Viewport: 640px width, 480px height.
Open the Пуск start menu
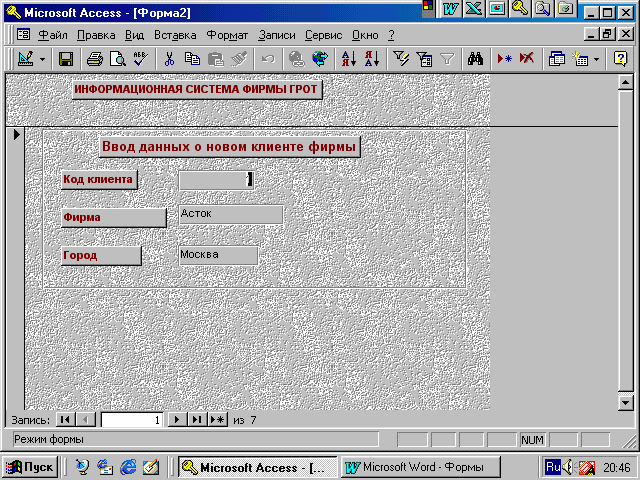click(30, 467)
